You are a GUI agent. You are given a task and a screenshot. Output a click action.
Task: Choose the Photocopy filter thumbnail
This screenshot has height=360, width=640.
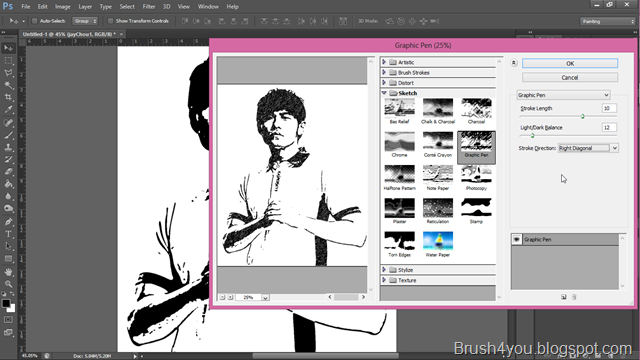coord(476,178)
